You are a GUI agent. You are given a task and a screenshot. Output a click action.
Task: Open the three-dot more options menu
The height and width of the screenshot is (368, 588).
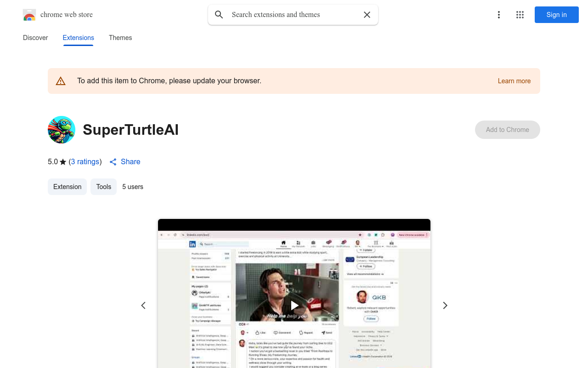pyautogui.click(x=499, y=15)
